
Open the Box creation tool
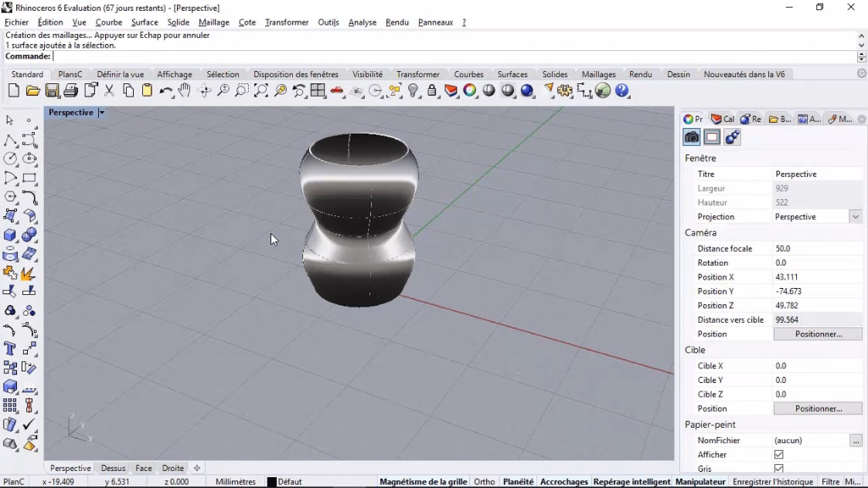10,233
